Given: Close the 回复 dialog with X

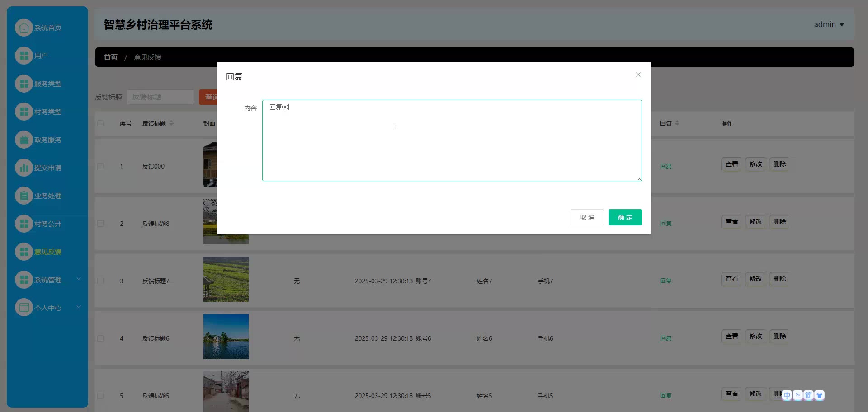Looking at the screenshot, I should pyautogui.click(x=638, y=75).
